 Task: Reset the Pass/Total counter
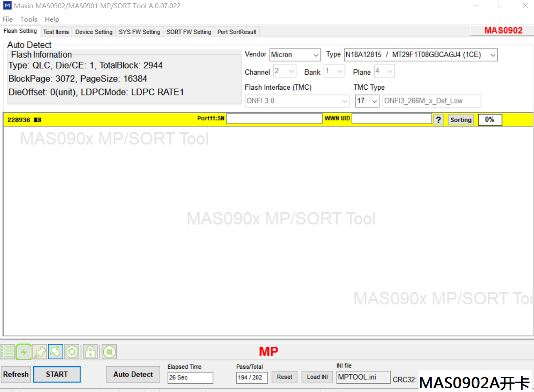click(284, 377)
